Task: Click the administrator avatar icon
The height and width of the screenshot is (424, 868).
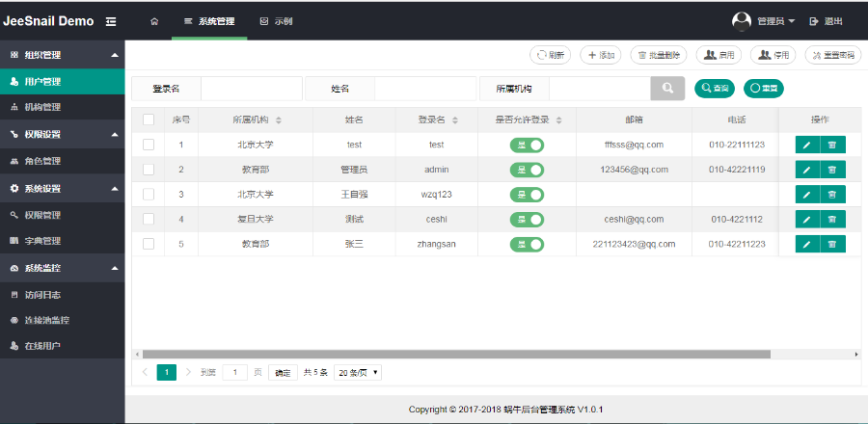Action: click(742, 21)
